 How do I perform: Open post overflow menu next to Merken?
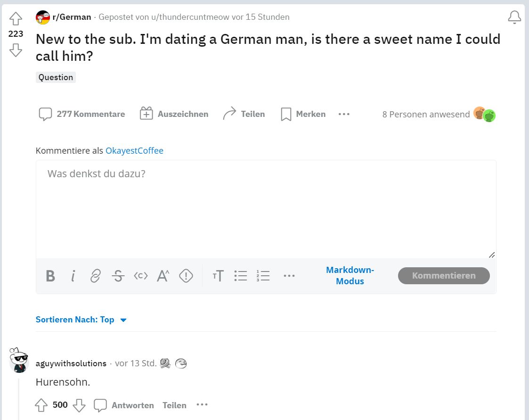[x=344, y=114]
